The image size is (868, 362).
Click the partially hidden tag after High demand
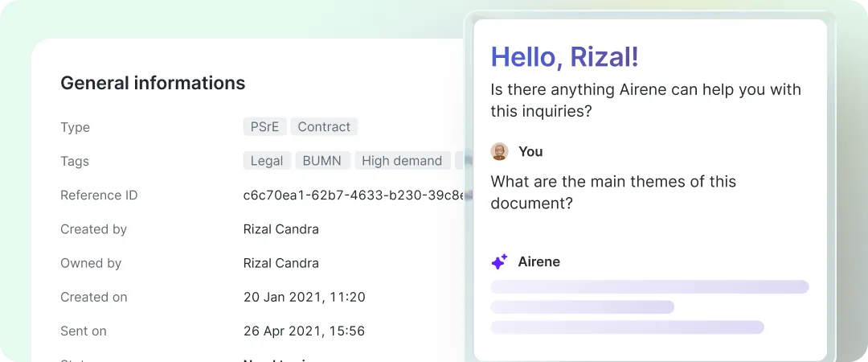click(x=460, y=161)
